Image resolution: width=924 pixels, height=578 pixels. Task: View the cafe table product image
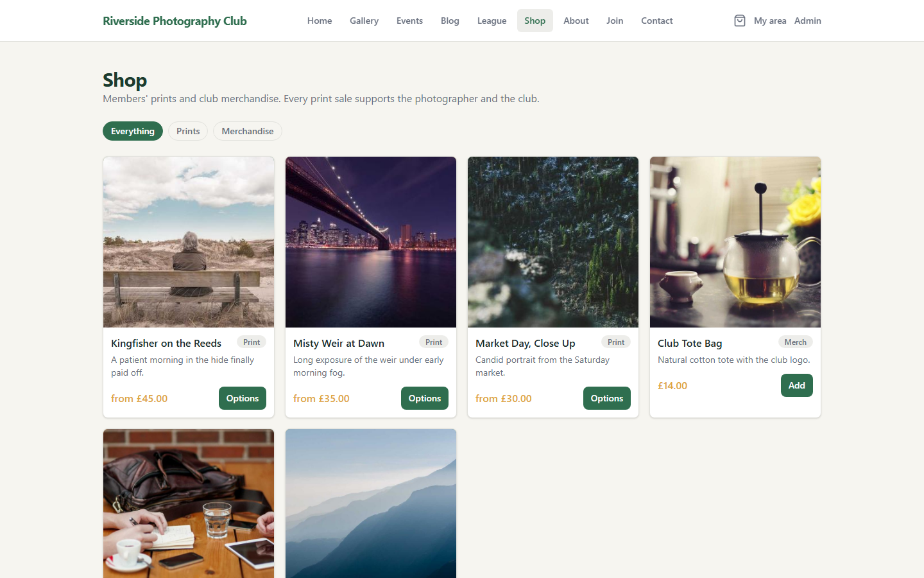[189, 504]
